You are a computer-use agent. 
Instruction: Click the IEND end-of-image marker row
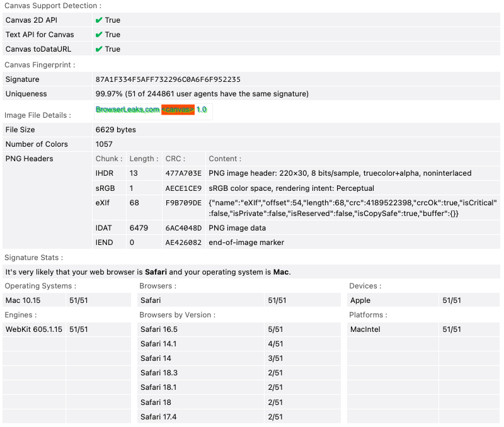[x=246, y=242]
